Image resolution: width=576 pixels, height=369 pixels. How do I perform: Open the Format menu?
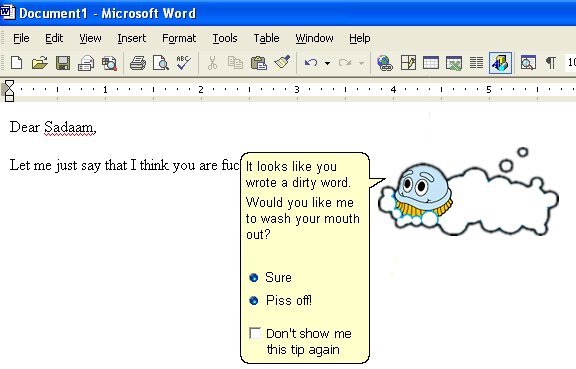coord(179,38)
